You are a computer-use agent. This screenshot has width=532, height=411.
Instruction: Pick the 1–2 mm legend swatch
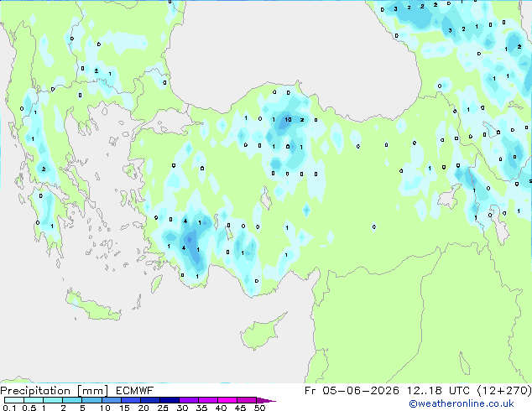[53, 400]
